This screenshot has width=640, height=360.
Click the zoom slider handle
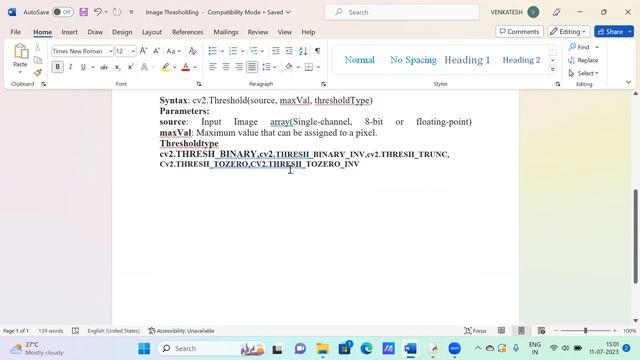(585, 331)
